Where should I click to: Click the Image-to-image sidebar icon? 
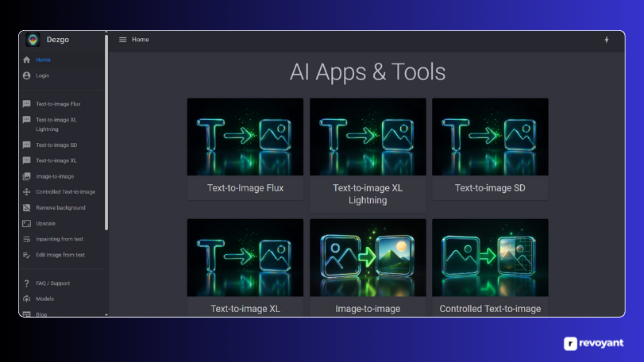[27, 176]
